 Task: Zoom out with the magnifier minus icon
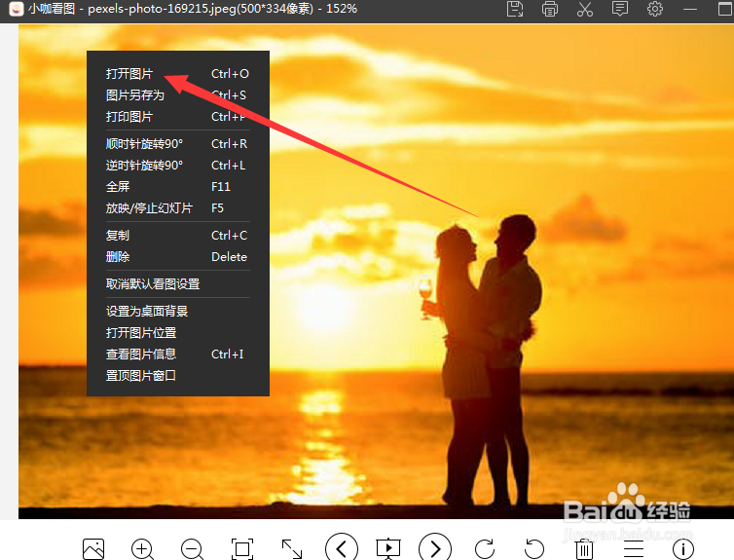point(193,548)
